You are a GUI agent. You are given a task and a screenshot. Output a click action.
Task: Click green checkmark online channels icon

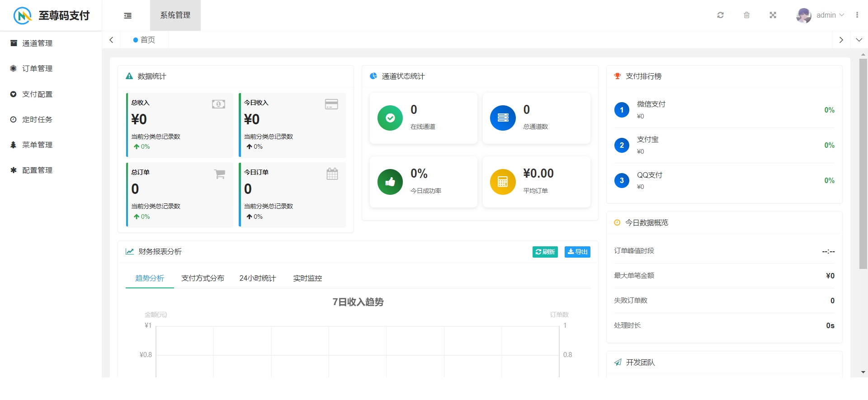390,118
